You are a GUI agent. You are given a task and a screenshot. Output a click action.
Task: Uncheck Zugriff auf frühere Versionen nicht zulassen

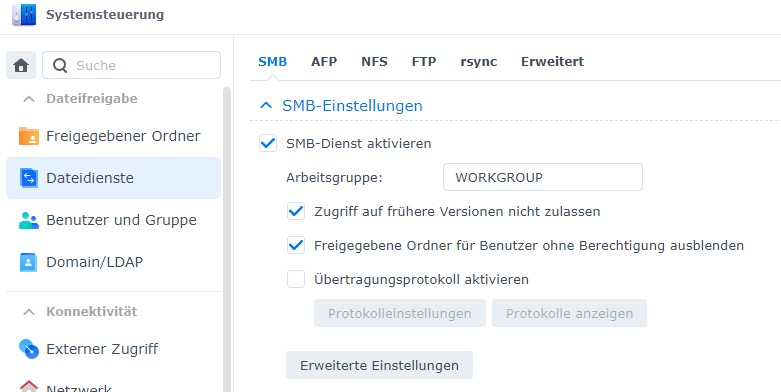[296, 211]
